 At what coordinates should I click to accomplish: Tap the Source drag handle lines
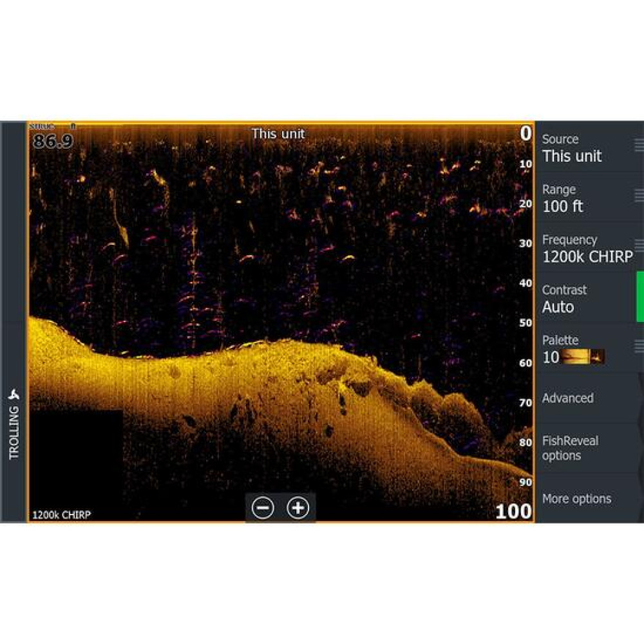click(638, 145)
